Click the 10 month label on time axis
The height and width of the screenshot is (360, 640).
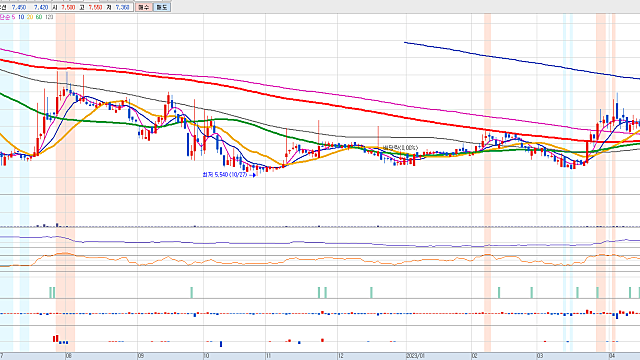[x=206, y=356]
